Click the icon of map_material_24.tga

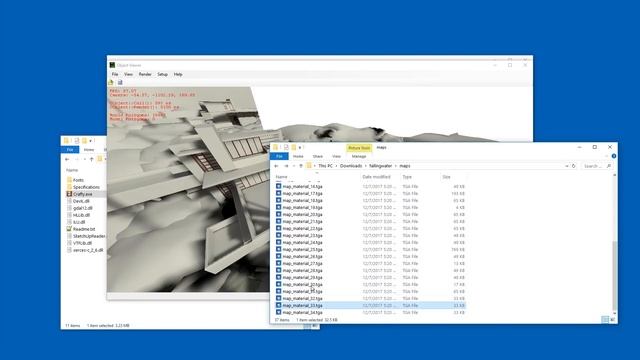(278, 242)
